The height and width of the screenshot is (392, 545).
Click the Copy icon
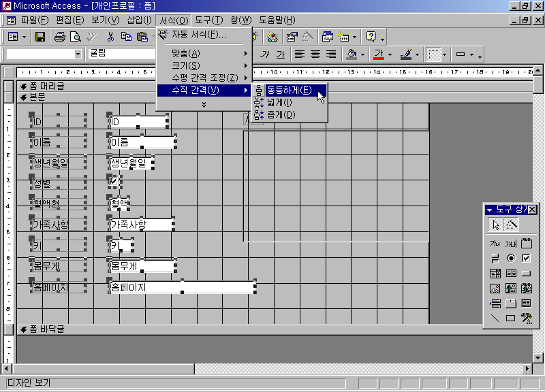pos(126,37)
